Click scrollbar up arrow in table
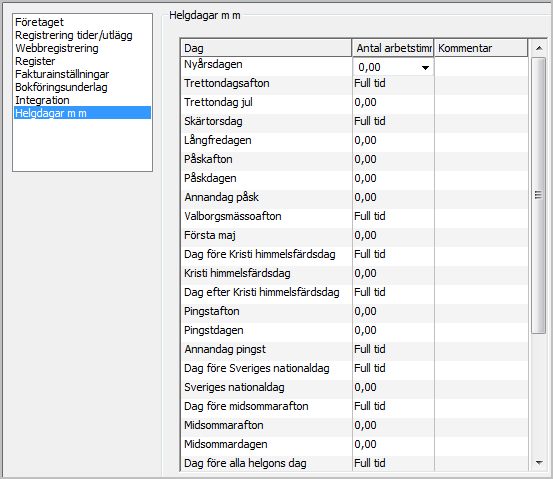The image size is (553, 479). pyautogui.click(x=539, y=48)
